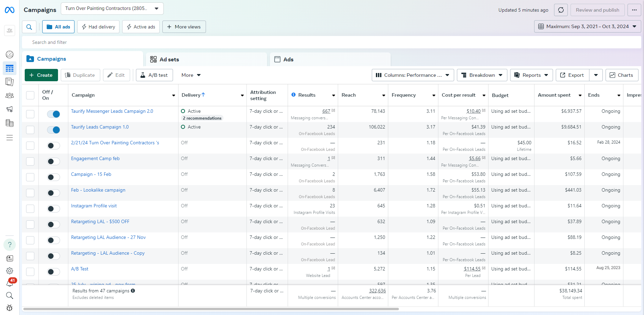Check the select-all header checkbox

point(30,95)
